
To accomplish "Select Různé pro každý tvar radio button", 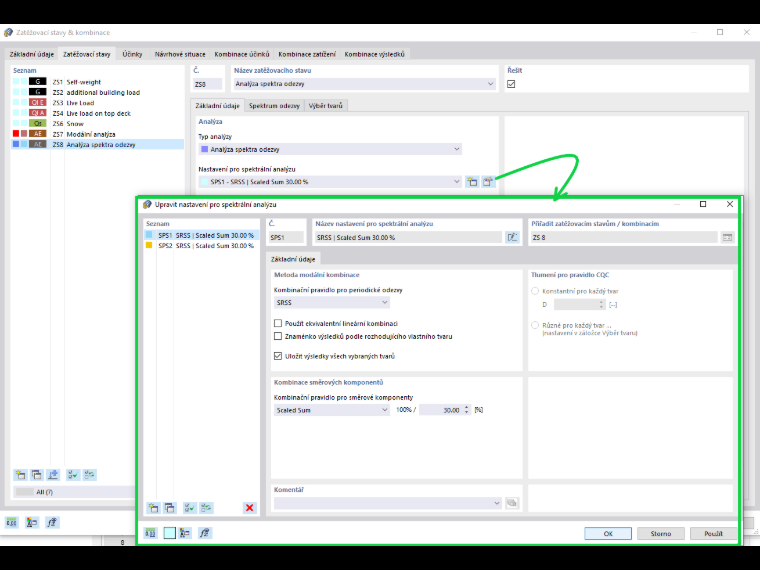I will (x=535, y=325).
